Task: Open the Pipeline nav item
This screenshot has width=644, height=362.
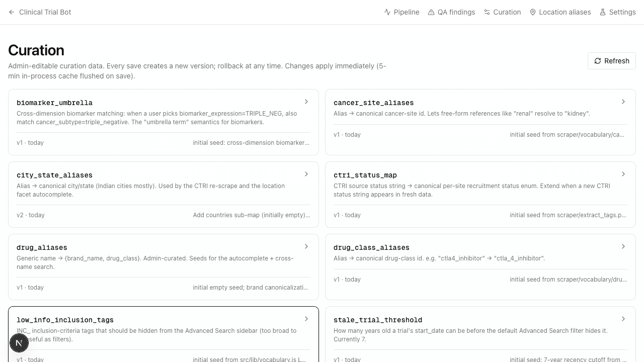Action: point(401,12)
